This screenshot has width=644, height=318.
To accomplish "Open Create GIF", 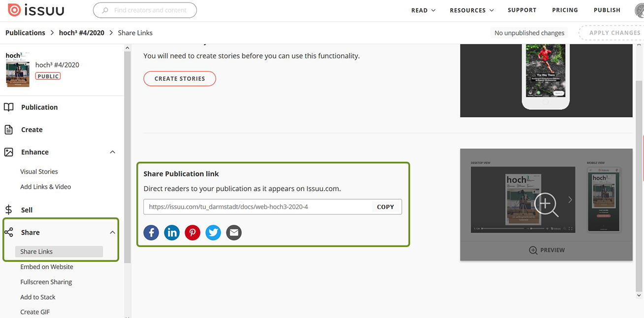I will 34,312.
